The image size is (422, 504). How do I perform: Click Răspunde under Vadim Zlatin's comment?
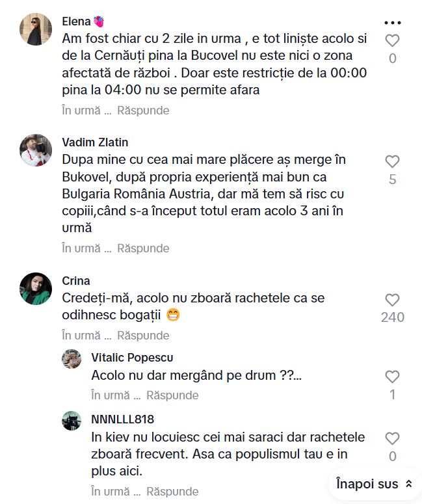coord(143,248)
